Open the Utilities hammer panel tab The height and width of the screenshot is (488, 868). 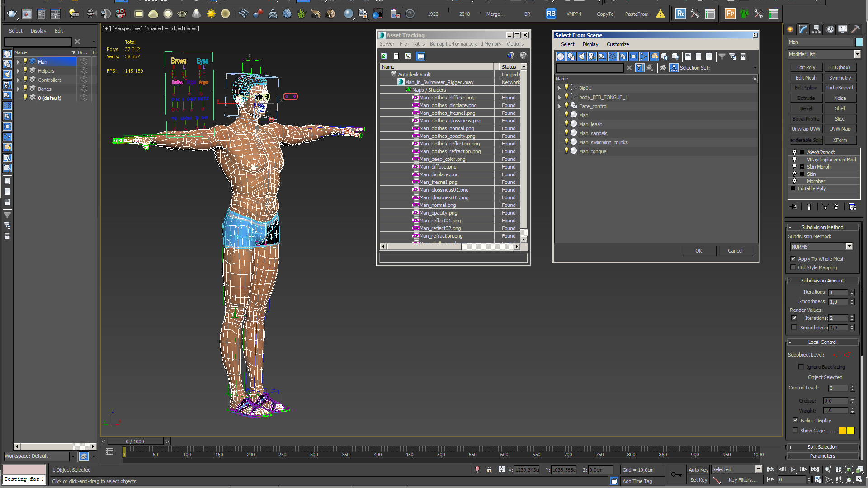856,29
